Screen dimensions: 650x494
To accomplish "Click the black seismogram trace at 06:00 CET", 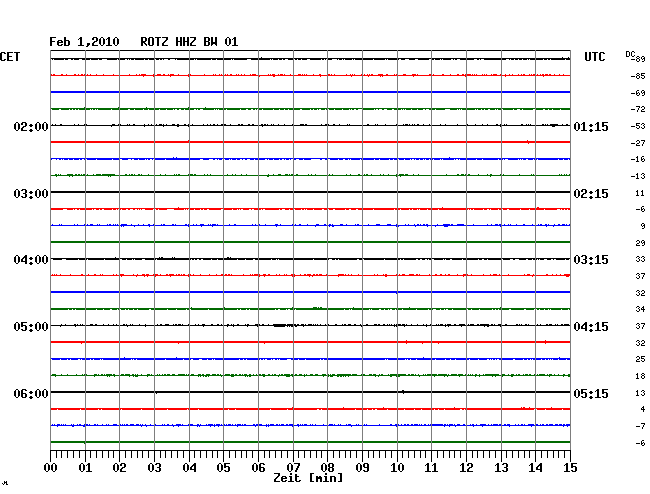I will point(310,392).
